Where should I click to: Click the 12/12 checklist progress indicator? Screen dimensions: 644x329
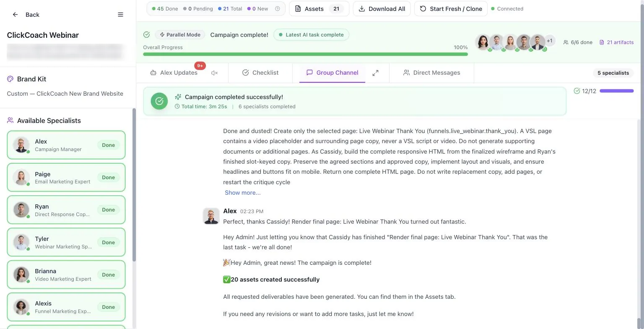603,91
